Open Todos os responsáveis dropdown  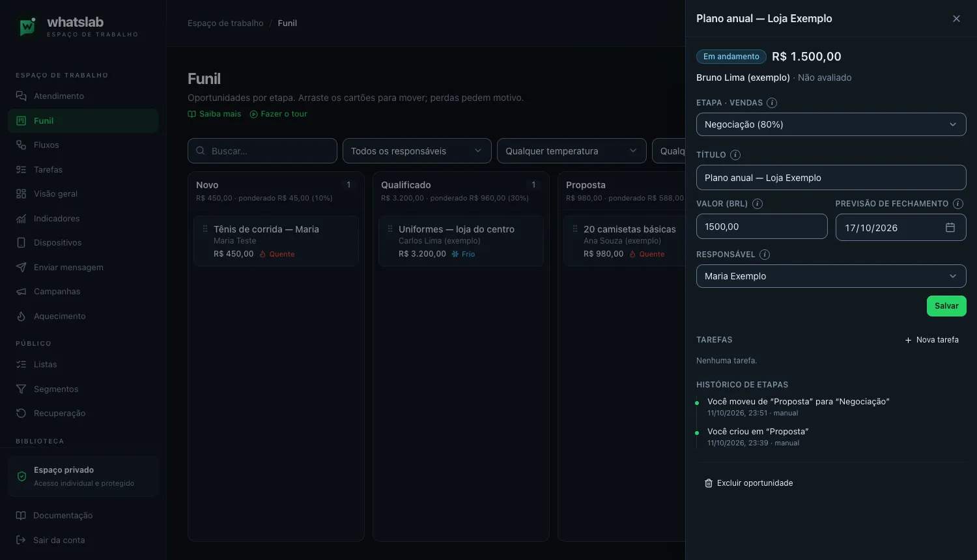coord(417,151)
